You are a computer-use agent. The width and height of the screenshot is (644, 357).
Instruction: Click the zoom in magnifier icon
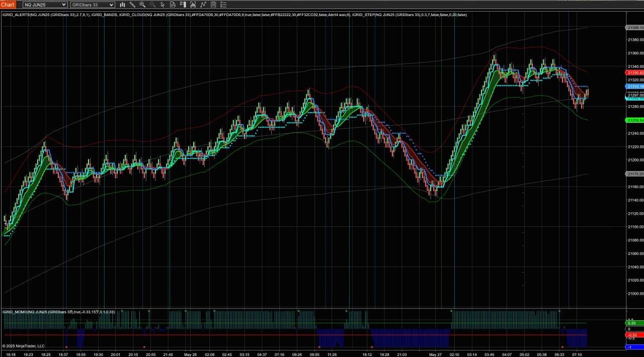pos(142,5)
